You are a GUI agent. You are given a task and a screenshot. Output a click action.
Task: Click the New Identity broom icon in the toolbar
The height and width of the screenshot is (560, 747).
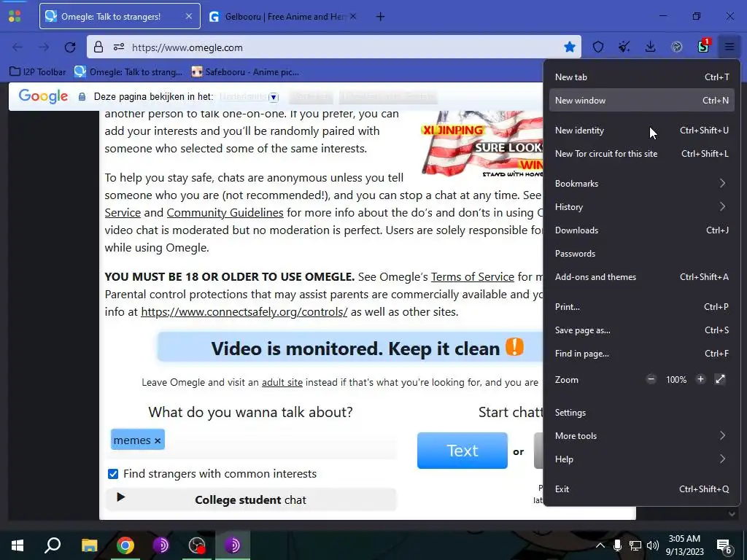[624, 47]
